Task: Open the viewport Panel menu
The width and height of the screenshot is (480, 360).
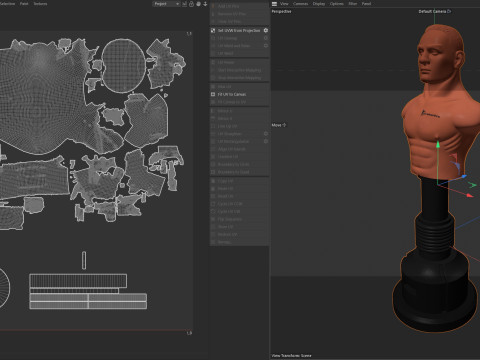Action: pyautogui.click(x=366, y=4)
